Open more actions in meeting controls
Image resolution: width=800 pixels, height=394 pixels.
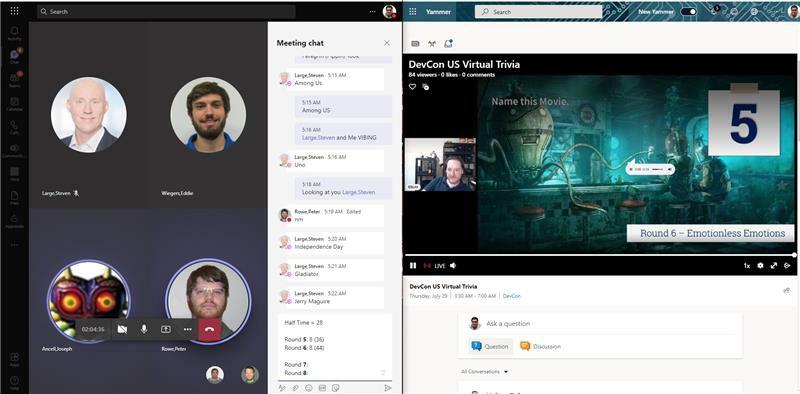coord(188,329)
